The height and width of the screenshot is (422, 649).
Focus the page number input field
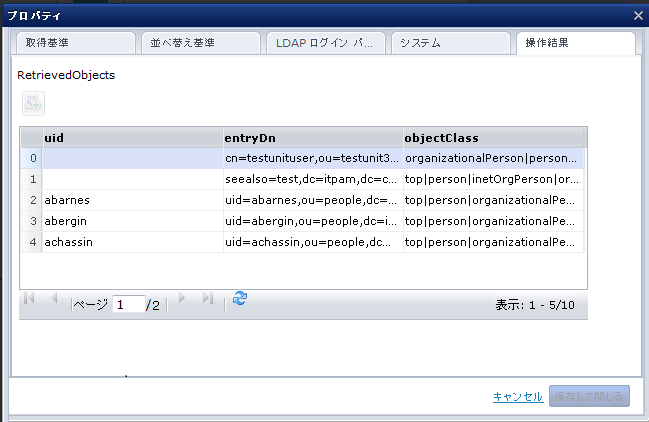(x=129, y=305)
